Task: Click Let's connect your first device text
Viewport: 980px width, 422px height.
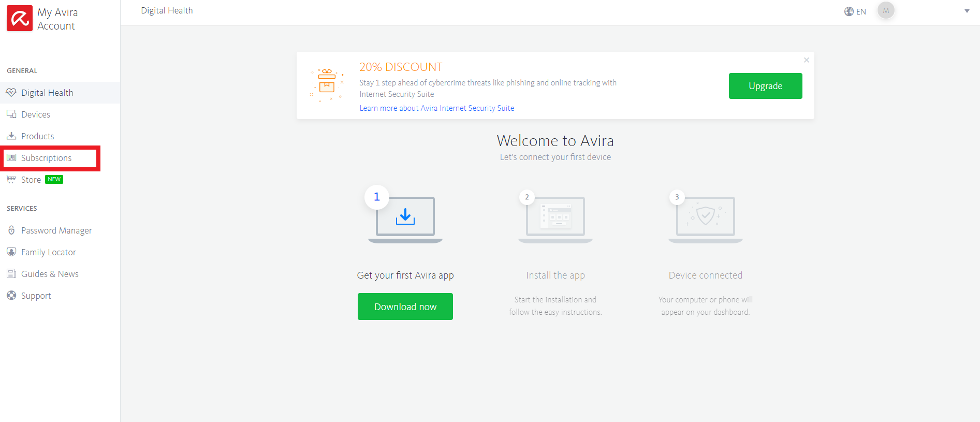Action: (555, 157)
